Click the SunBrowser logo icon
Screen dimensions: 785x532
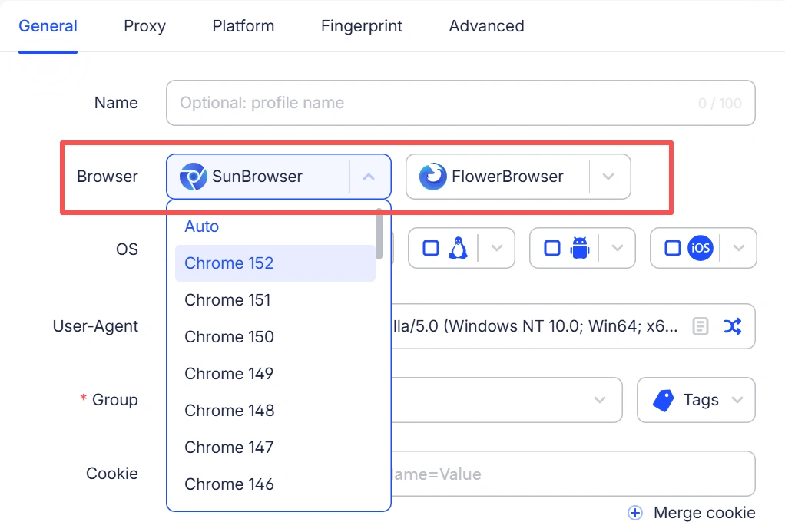pyautogui.click(x=194, y=177)
